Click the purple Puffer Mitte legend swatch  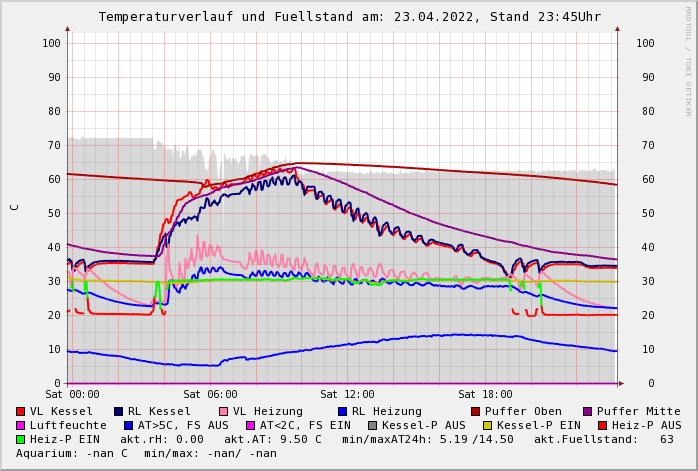coord(588,412)
